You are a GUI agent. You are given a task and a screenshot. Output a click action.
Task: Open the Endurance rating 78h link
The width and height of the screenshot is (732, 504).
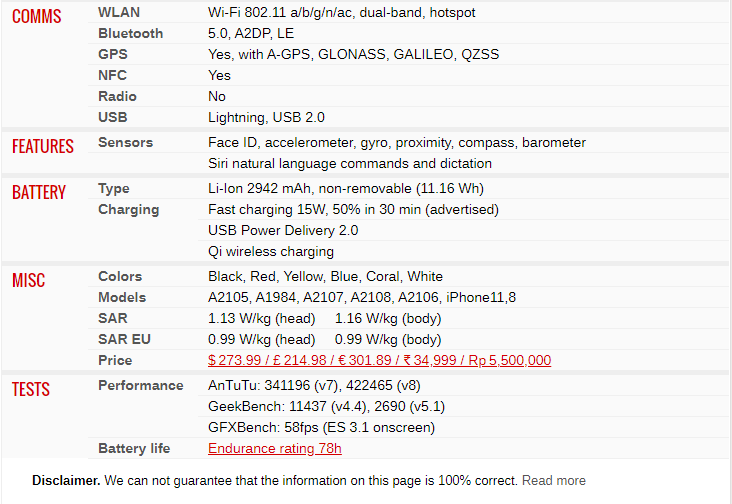274,448
